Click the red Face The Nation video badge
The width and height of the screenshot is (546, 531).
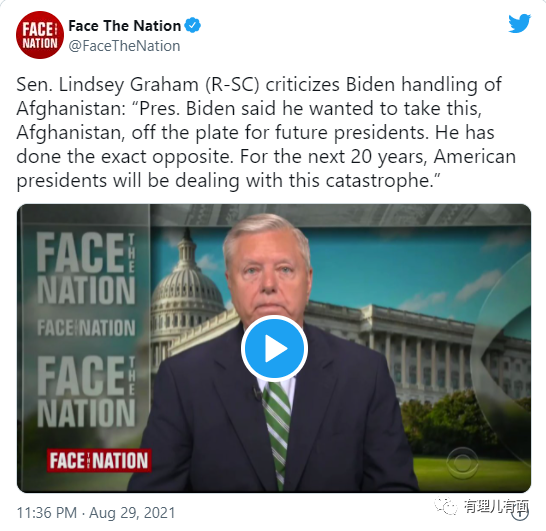pyautogui.click(x=99, y=460)
